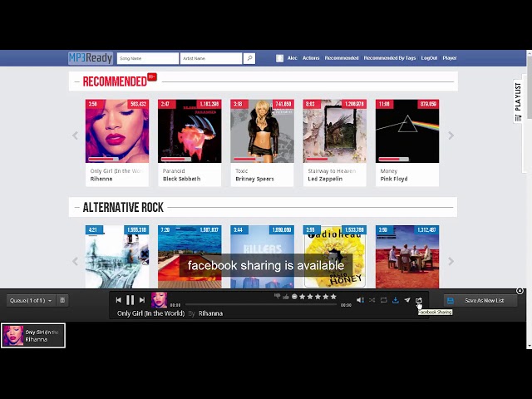Viewport: 532px width, 399px height.
Task: Open the Playlist side tab
Action: (518, 101)
